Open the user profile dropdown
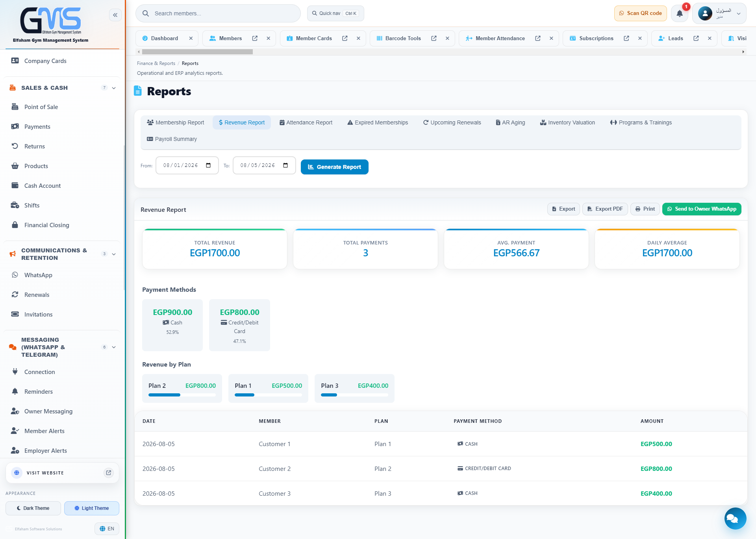This screenshot has height=539, width=756. [719, 13]
